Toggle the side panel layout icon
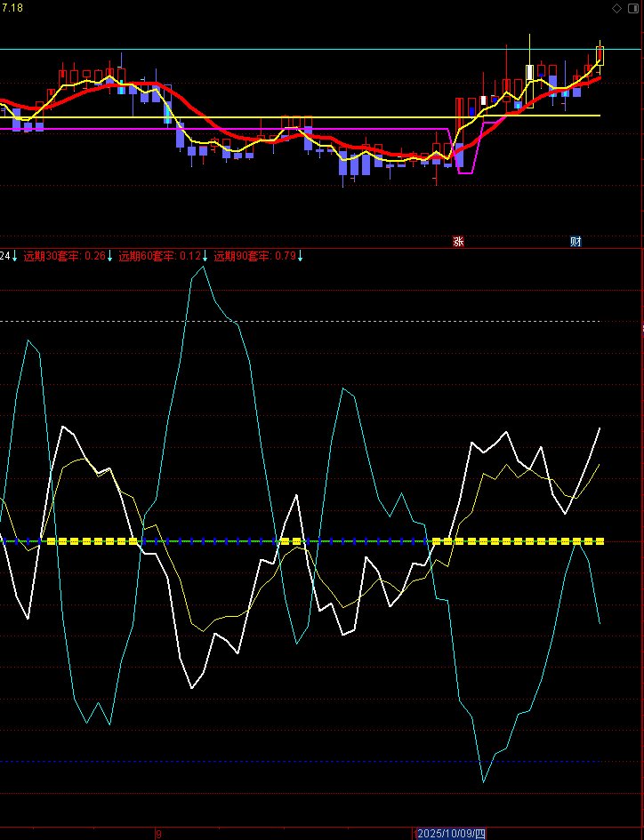 [632, 8]
